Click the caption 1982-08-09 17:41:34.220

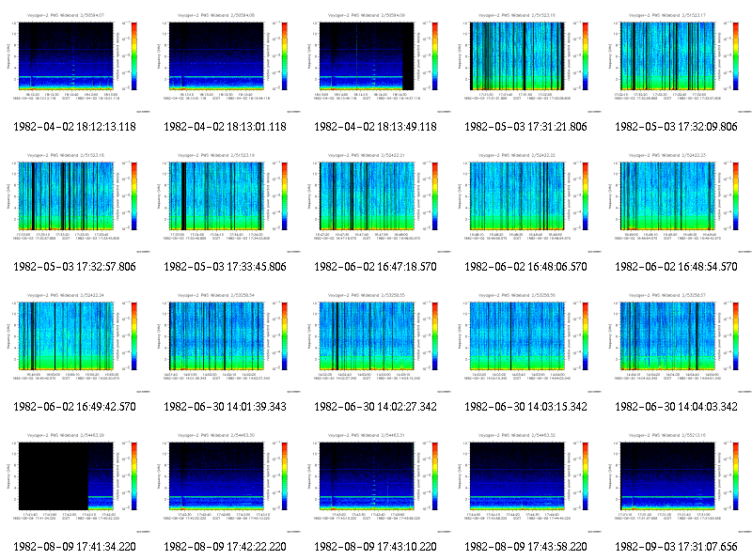(75, 547)
